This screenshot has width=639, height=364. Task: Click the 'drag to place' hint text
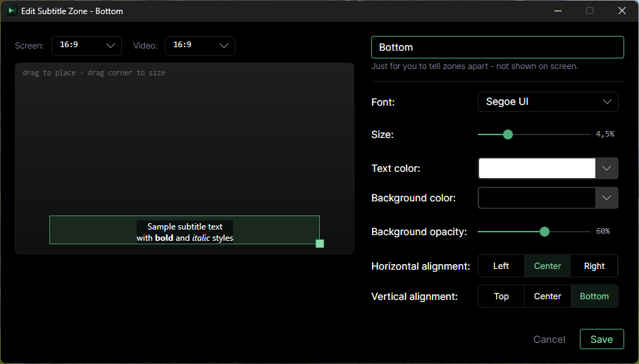tap(94, 73)
